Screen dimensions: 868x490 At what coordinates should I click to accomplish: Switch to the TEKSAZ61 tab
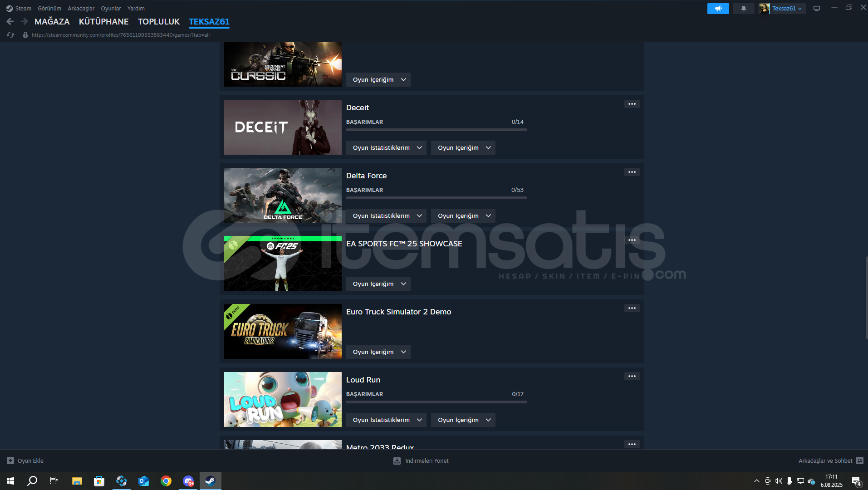(x=209, y=21)
